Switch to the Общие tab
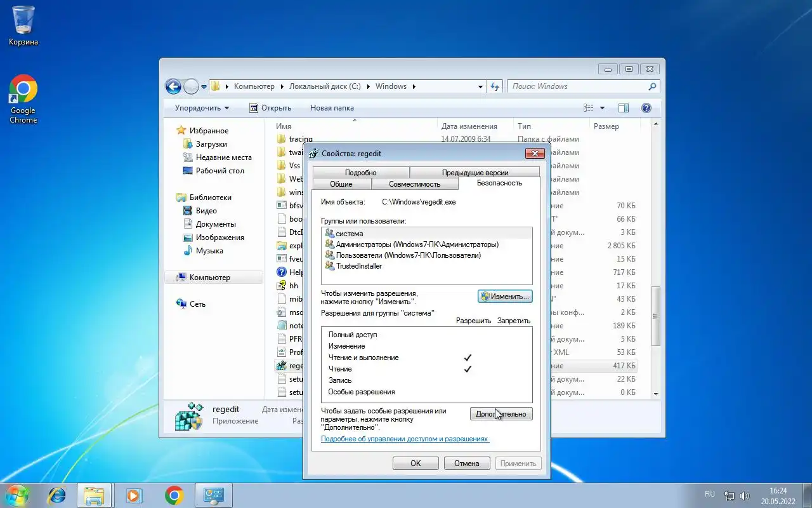Image resolution: width=812 pixels, height=508 pixels. coord(341,184)
